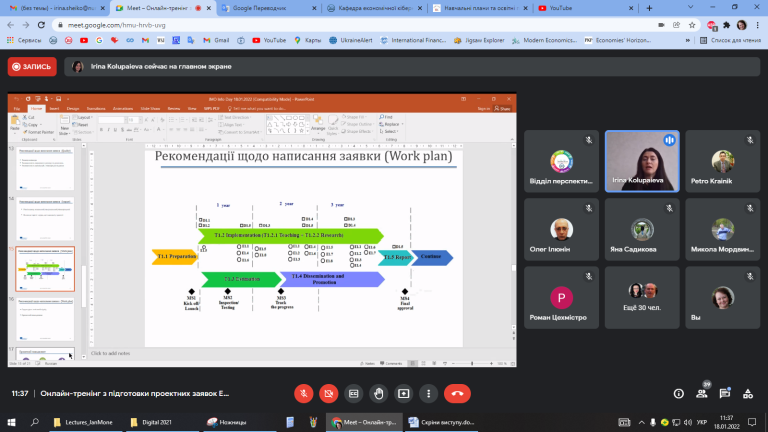Click shared PowerPoint Home ribbon tab
This screenshot has height=432, width=768.
pyautogui.click(x=36, y=109)
